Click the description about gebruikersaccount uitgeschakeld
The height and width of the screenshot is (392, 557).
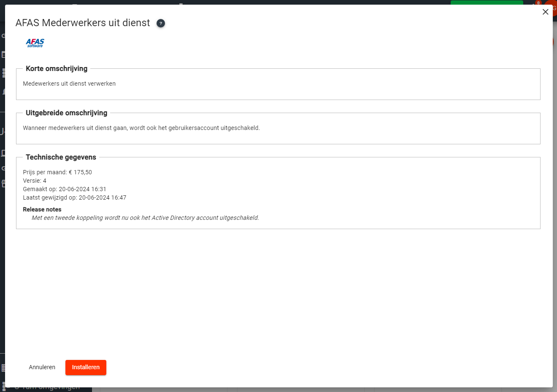[141, 128]
